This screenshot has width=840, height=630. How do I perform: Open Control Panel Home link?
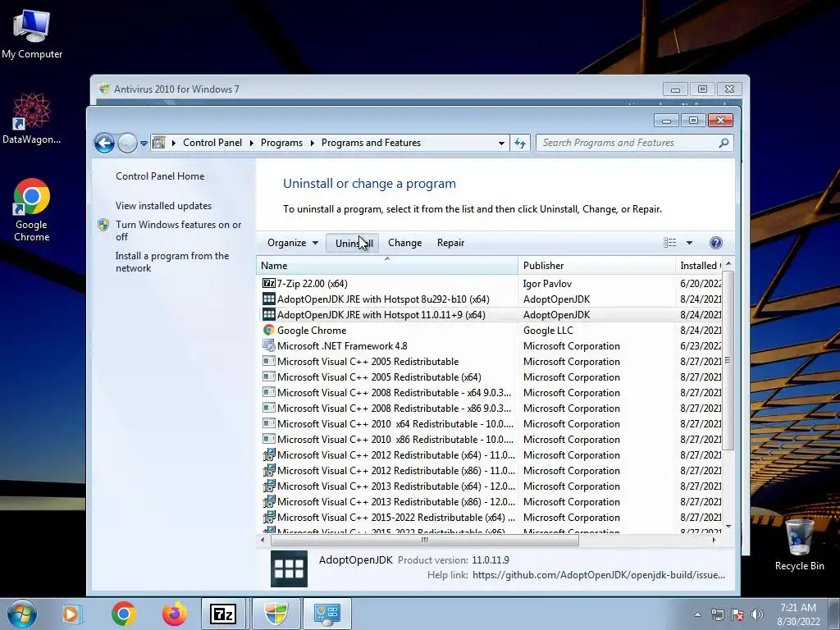(x=160, y=176)
